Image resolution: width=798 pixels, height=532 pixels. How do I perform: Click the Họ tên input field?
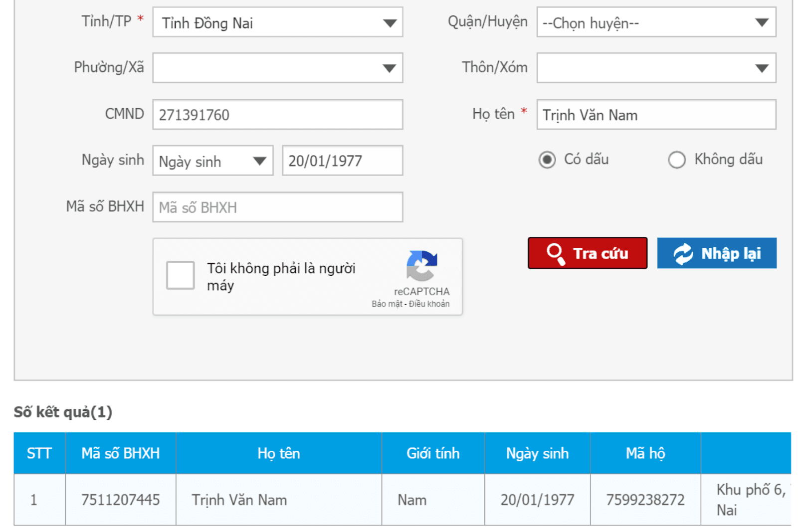[656, 115]
